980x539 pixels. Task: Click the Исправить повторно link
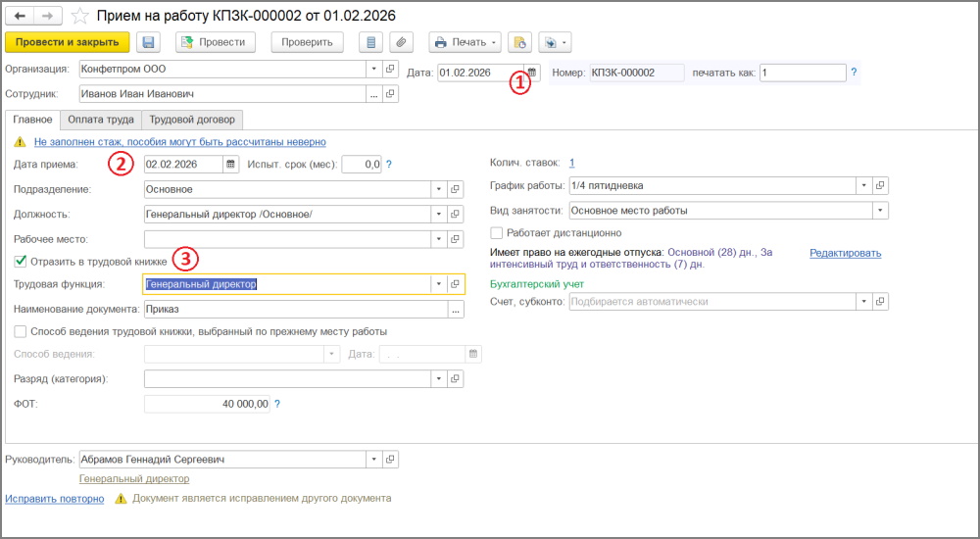click(x=55, y=498)
